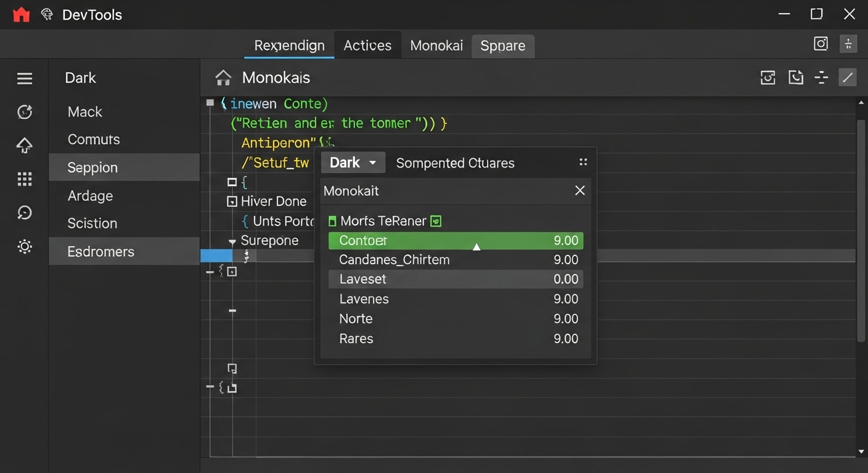Select the Candanes_Chirtem row
The height and width of the screenshot is (473, 868).
click(x=456, y=260)
